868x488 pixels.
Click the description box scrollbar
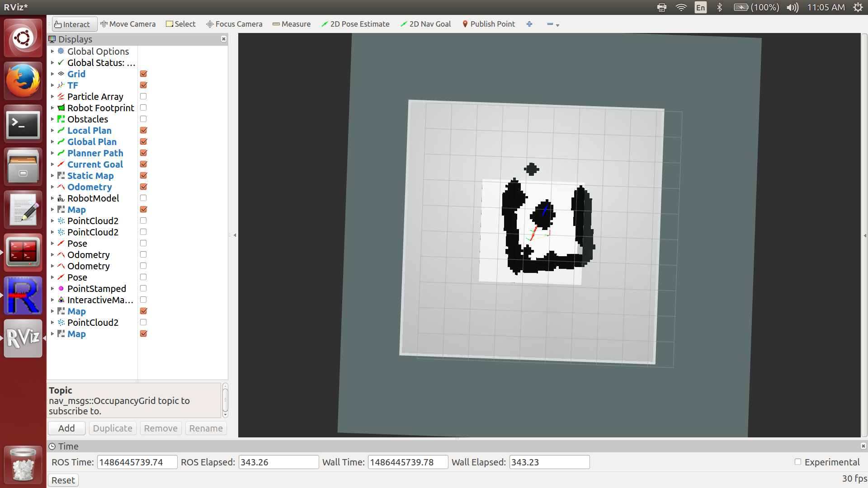(225, 400)
